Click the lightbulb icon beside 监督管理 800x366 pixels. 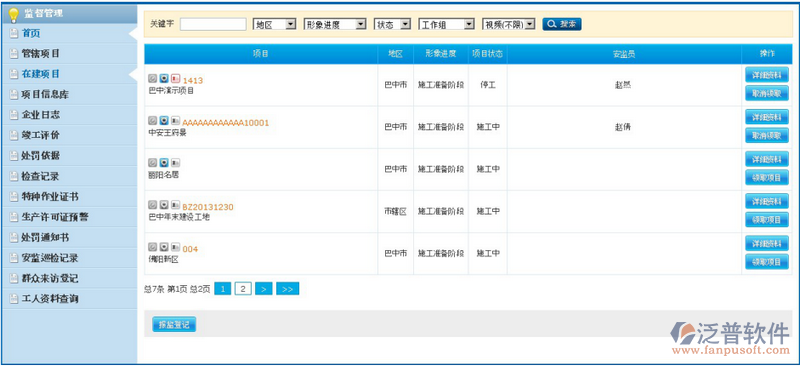point(14,14)
